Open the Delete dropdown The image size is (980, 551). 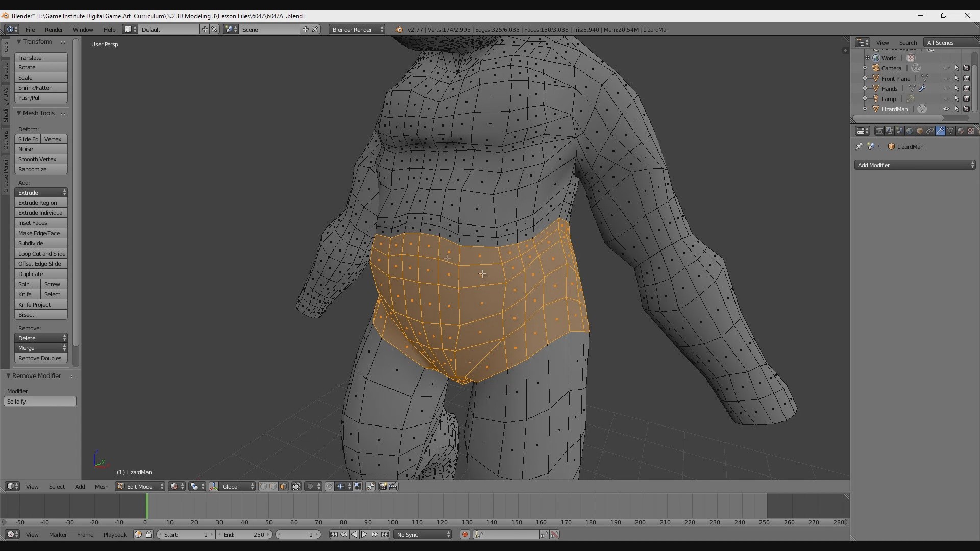click(x=41, y=338)
